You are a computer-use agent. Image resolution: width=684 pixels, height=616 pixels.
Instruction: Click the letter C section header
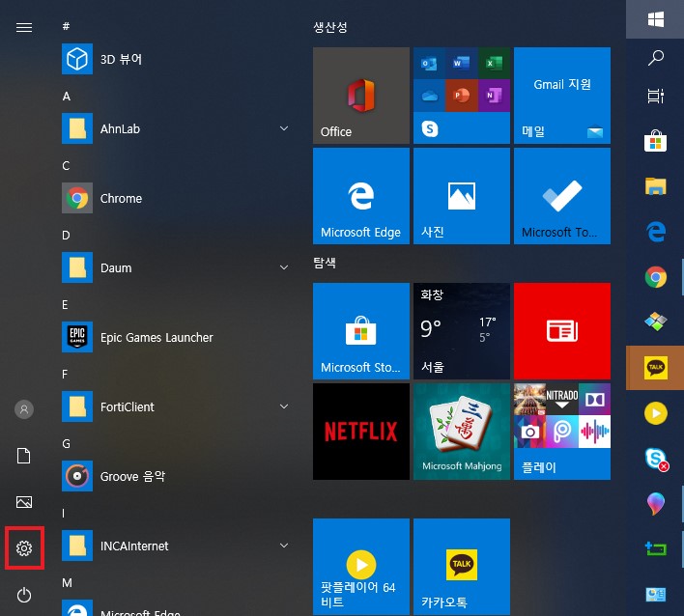[x=66, y=166]
